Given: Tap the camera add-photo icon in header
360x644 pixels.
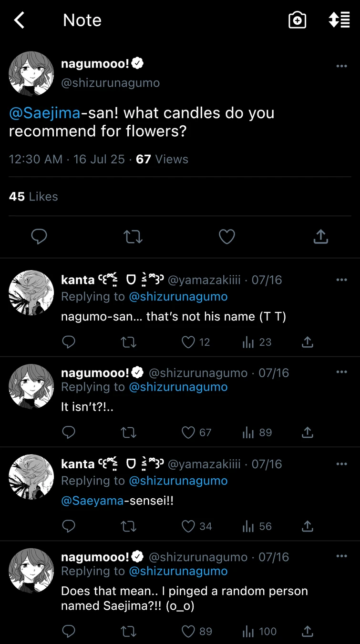Looking at the screenshot, I should [297, 20].
